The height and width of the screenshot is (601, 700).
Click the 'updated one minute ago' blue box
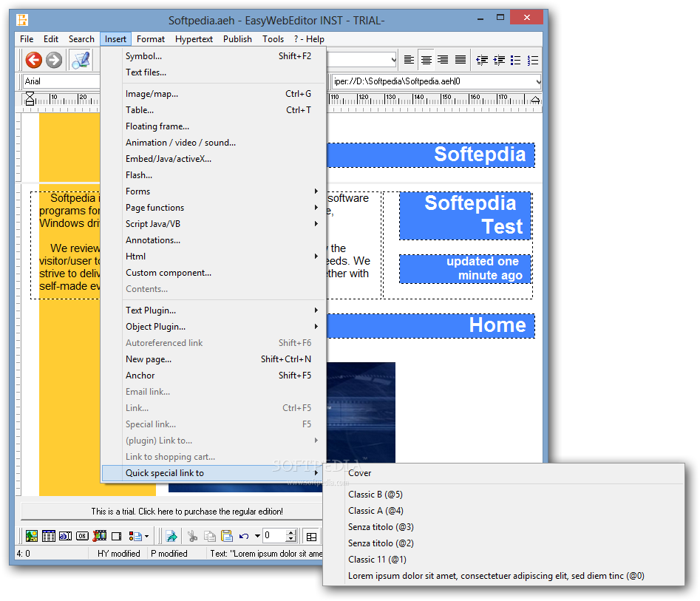point(465,269)
